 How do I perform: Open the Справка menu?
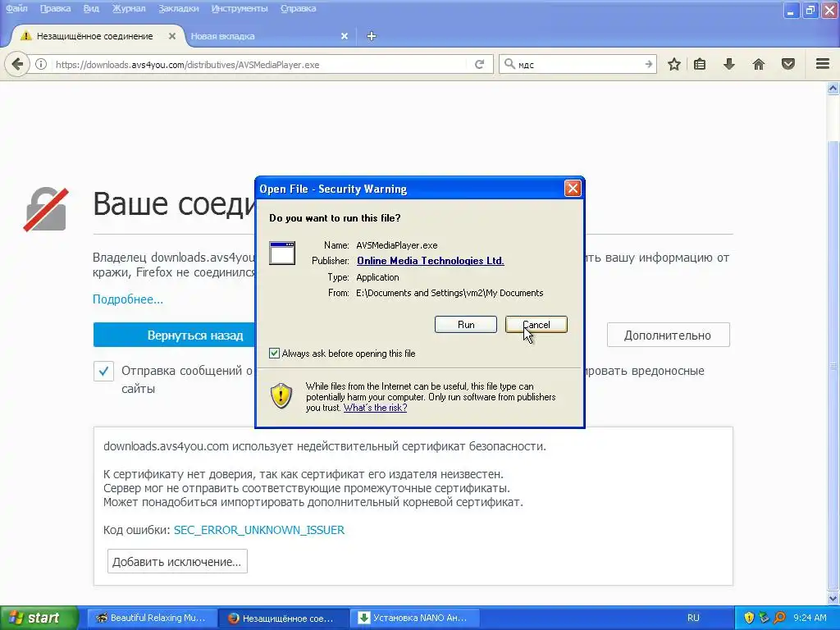coord(298,8)
